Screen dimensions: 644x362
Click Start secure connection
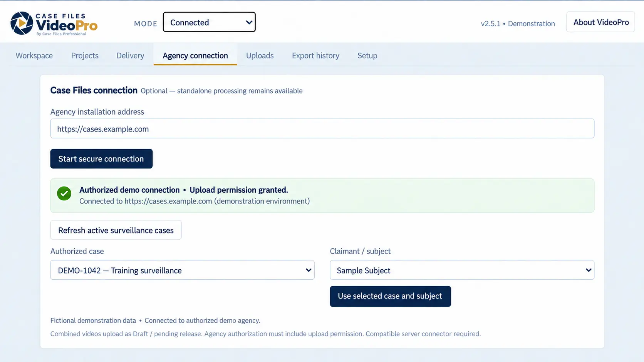click(x=101, y=158)
